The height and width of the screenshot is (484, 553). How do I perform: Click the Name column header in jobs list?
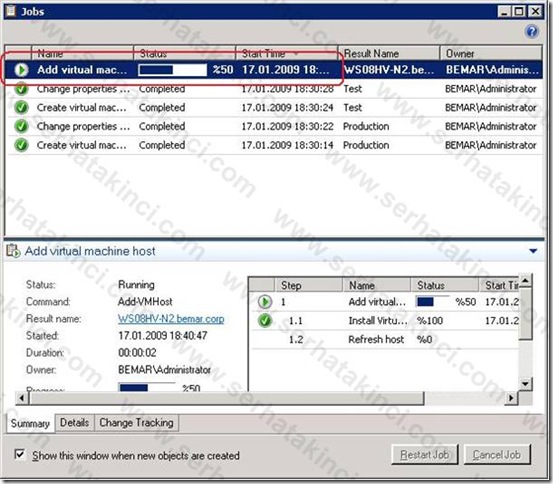pyautogui.click(x=83, y=53)
